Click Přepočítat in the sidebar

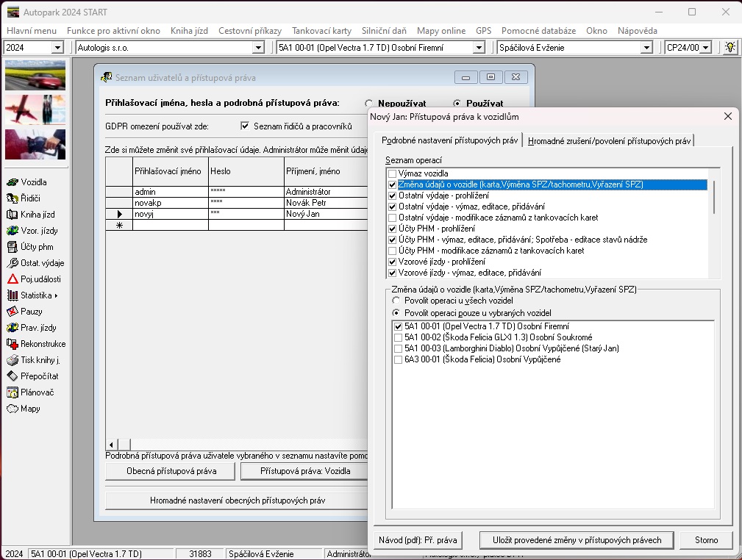click(x=32, y=376)
